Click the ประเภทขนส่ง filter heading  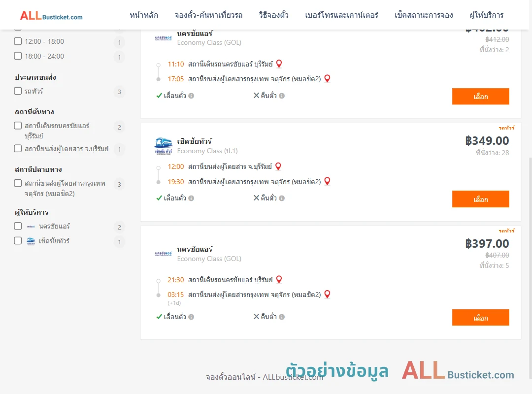(35, 77)
